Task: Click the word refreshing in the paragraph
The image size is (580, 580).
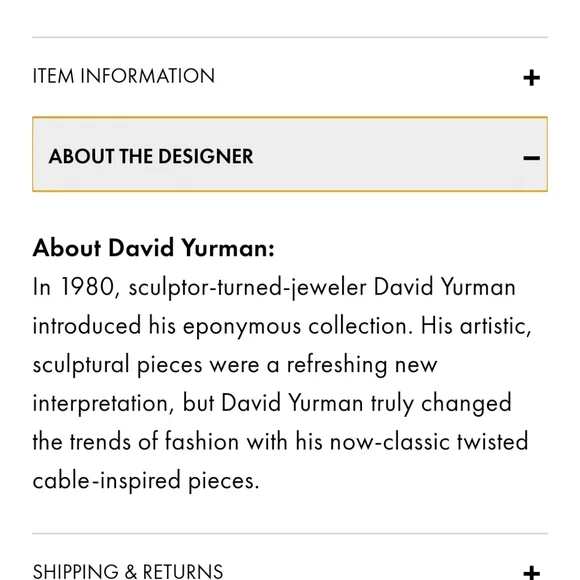Action: click(x=337, y=365)
